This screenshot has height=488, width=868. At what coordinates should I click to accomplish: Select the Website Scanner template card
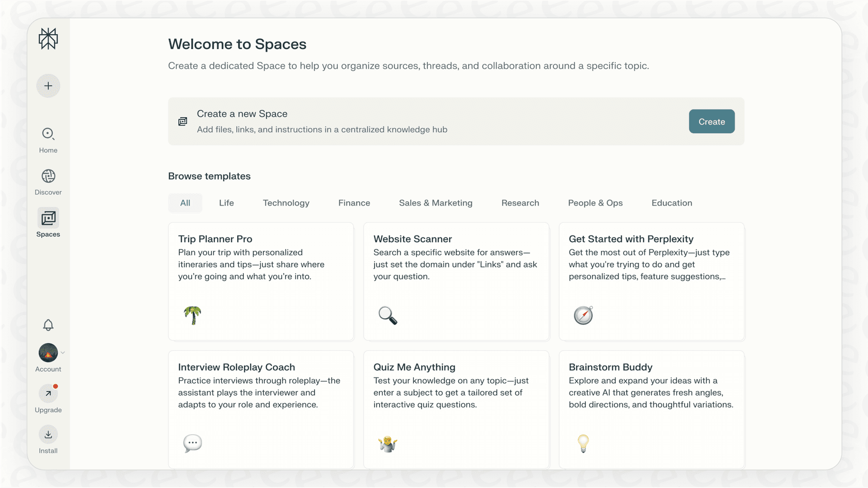(x=456, y=281)
